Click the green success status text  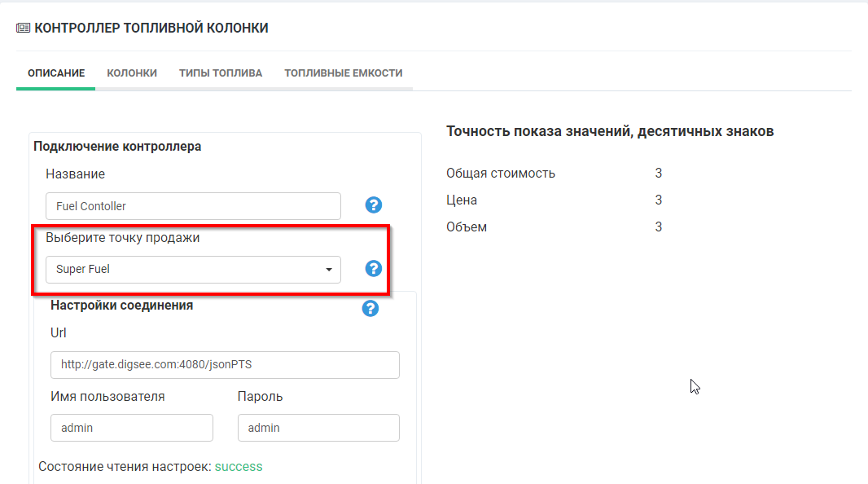(x=239, y=467)
